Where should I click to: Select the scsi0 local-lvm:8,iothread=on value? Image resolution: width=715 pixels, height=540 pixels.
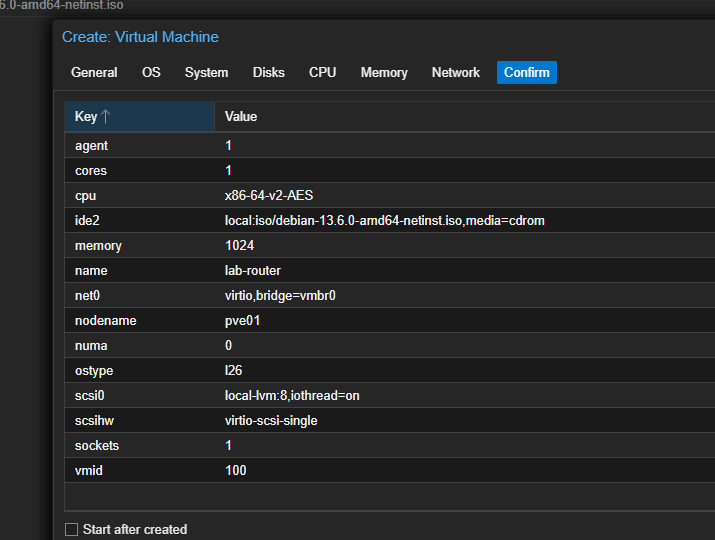pyautogui.click(x=292, y=395)
